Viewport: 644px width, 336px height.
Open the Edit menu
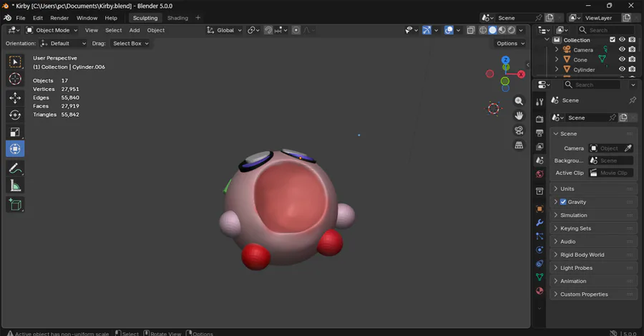click(38, 18)
